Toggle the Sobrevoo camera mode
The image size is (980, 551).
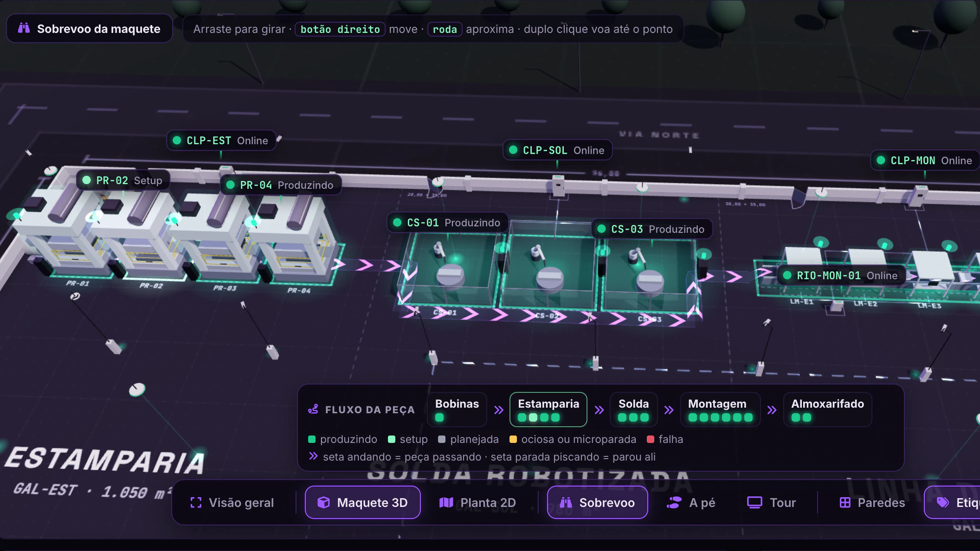click(x=598, y=503)
